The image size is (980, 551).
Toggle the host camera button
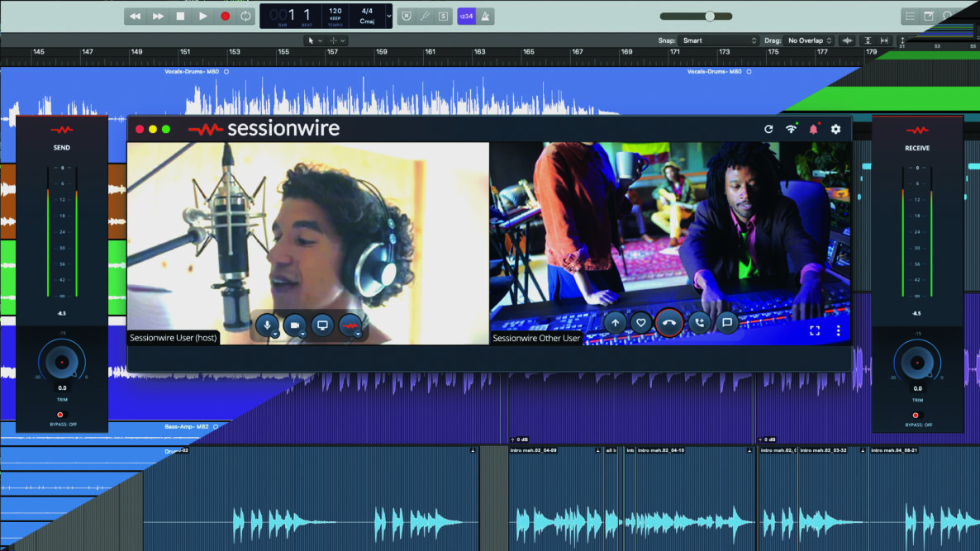pyautogui.click(x=294, y=325)
